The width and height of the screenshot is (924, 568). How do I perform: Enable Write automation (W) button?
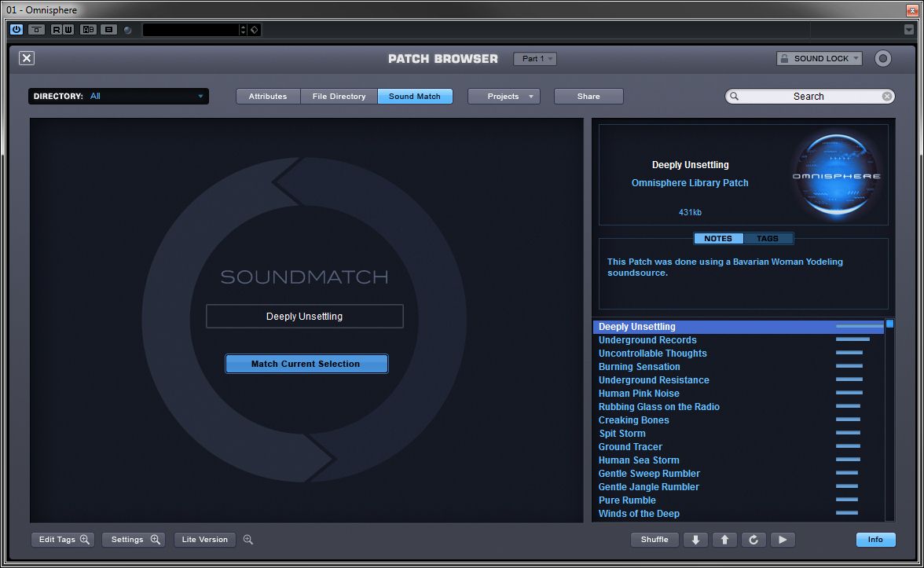[68, 30]
